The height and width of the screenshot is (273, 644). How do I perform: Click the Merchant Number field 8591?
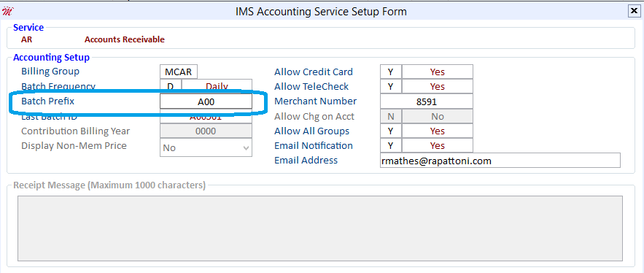point(427,101)
